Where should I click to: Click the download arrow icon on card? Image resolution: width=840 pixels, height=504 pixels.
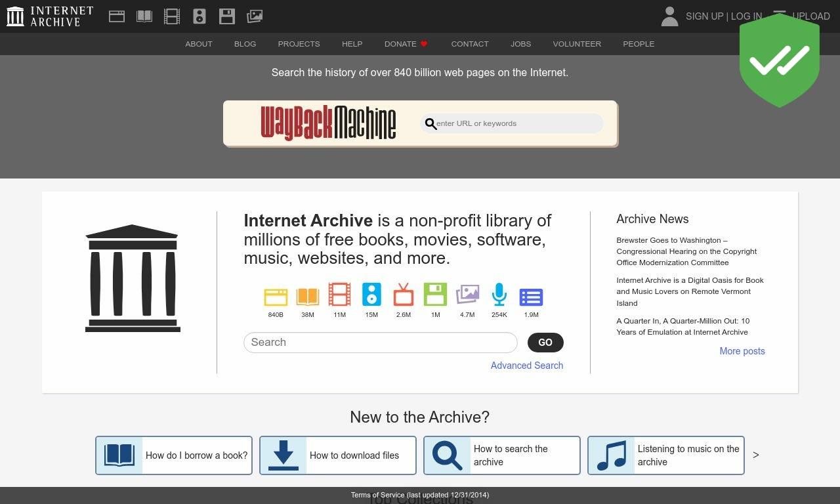(x=283, y=455)
